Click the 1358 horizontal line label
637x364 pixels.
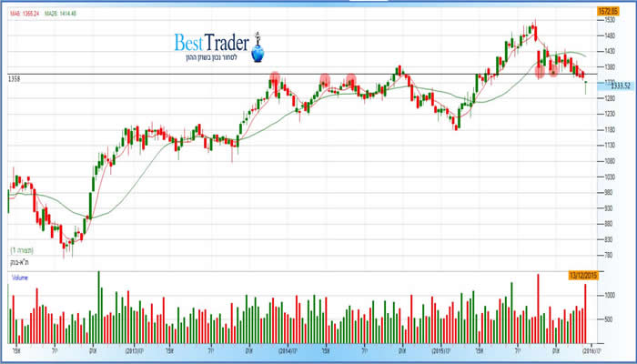[14, 80]
